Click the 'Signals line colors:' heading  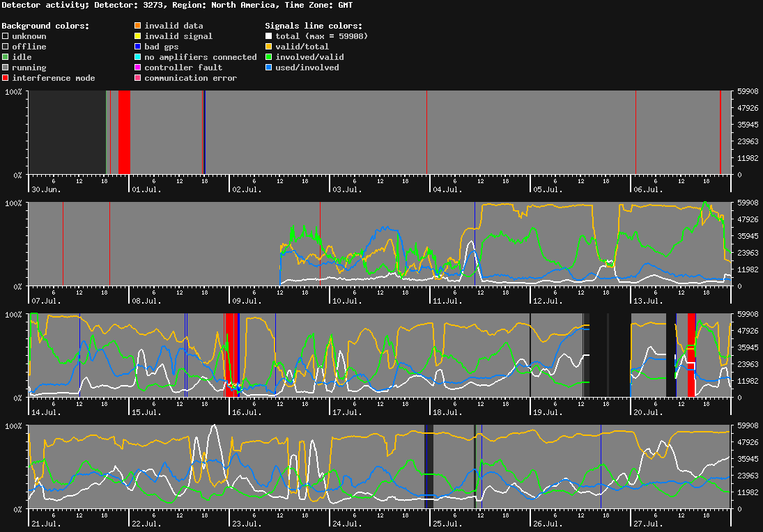(314, 26)
